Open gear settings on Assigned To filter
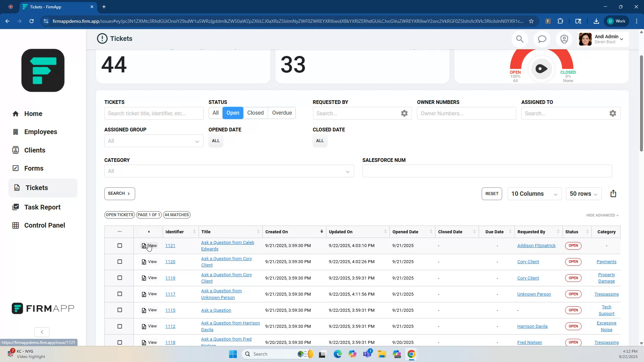Viewport: 644px width, 362px height. (x=613, y=113)
